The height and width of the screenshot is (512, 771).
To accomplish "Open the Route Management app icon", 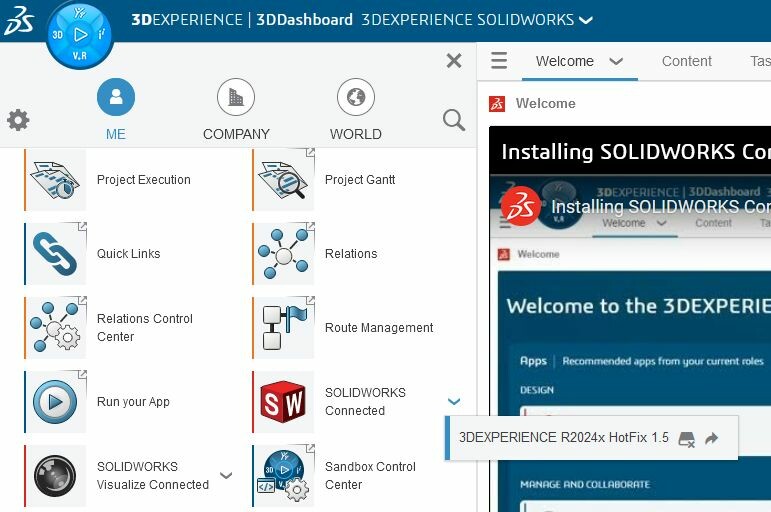I will click(284, 328).
